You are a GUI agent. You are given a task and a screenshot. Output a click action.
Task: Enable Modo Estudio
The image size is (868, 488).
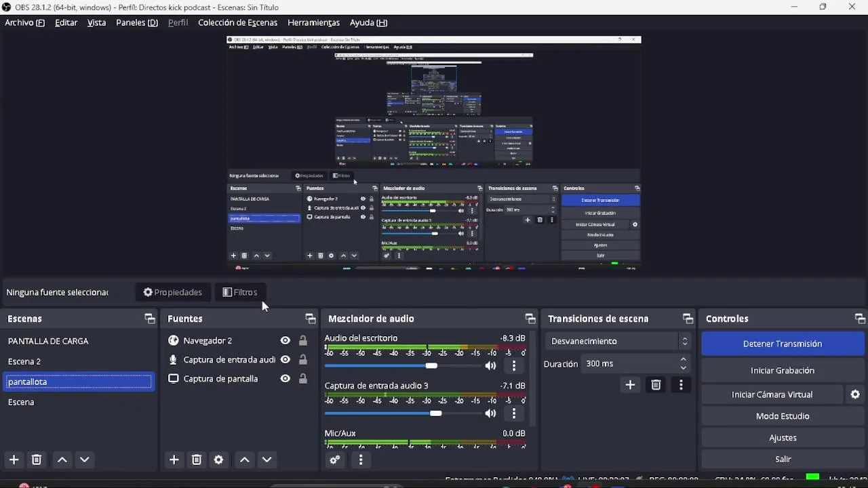[782, 416]
